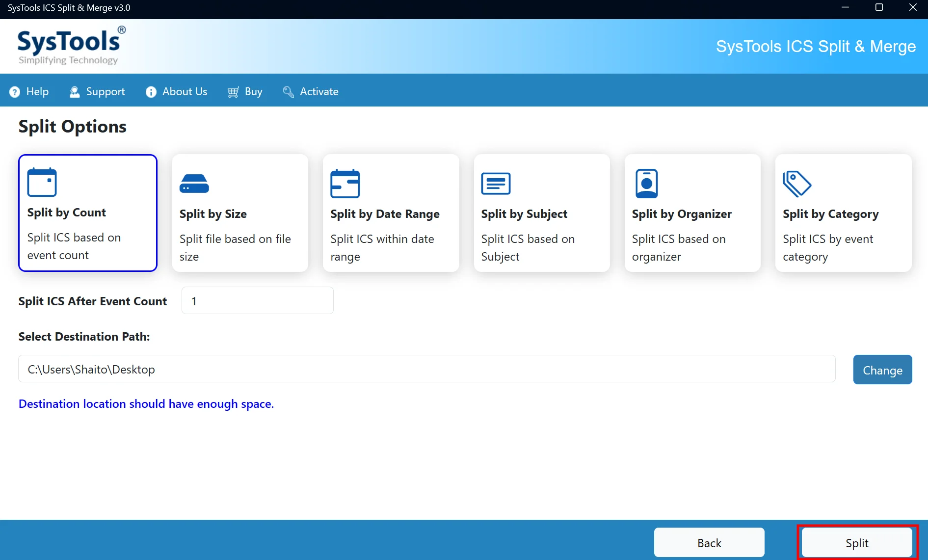The height and width of the screenshot is (560, 928).
Task: Click the Split by Subject document icon
Action: click(x=496, y=184)
